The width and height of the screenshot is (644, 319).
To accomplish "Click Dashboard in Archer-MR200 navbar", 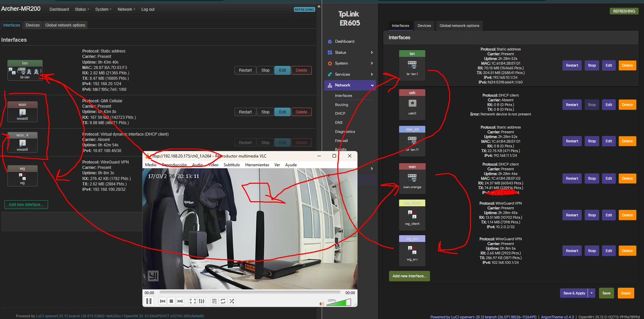I will (x=59, y=9).
